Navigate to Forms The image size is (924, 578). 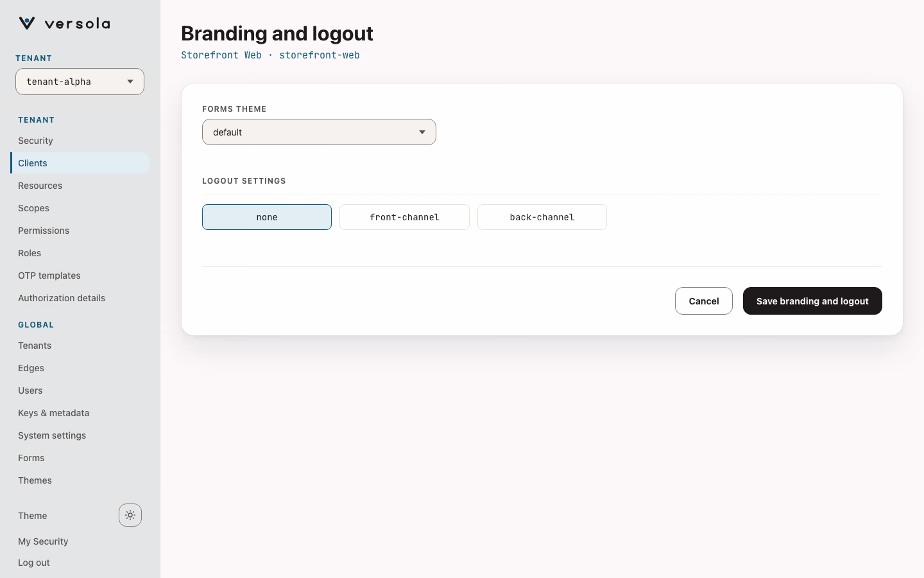pyautogui.click(x=80, y=458)
